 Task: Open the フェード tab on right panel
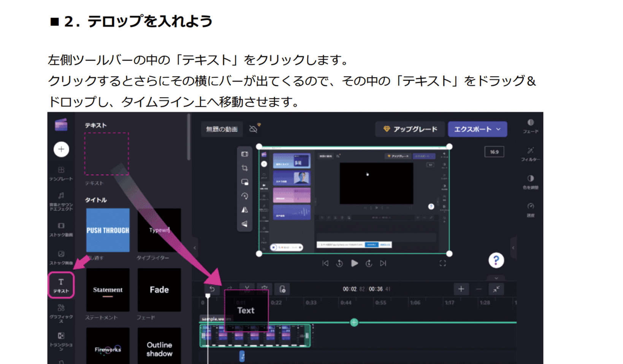pos(531,126)
